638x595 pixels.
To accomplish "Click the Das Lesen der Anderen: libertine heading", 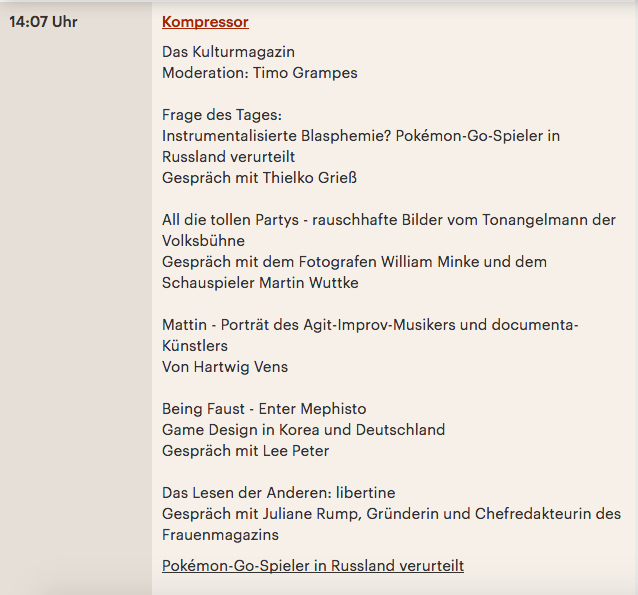I will (x=279, y=493).
